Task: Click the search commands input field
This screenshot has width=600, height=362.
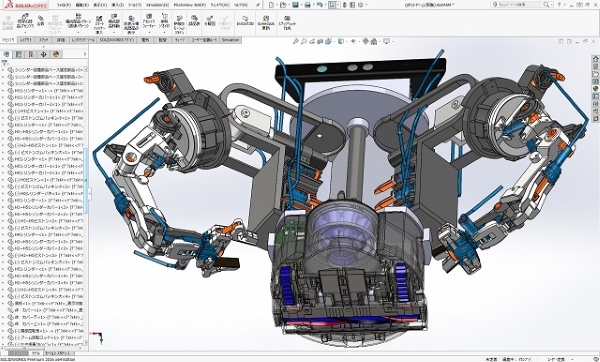Action: [x=521, y=5]
